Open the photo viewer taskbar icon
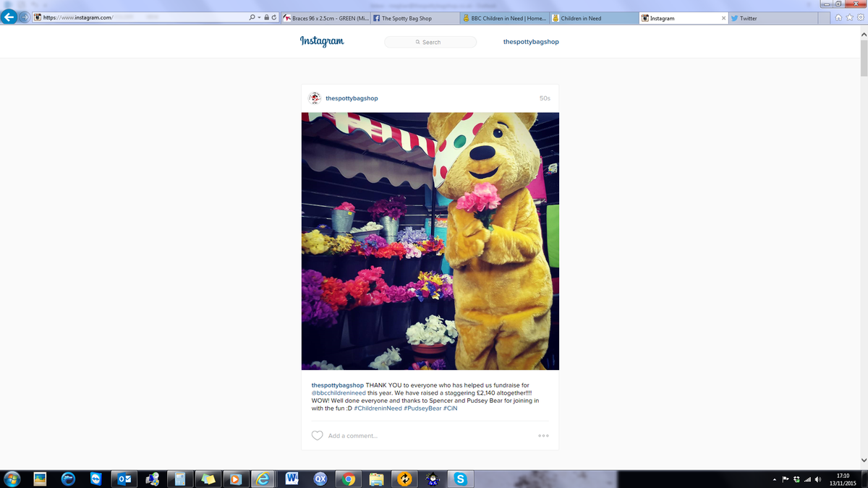The image size is (868, 488). pos(40,479)
